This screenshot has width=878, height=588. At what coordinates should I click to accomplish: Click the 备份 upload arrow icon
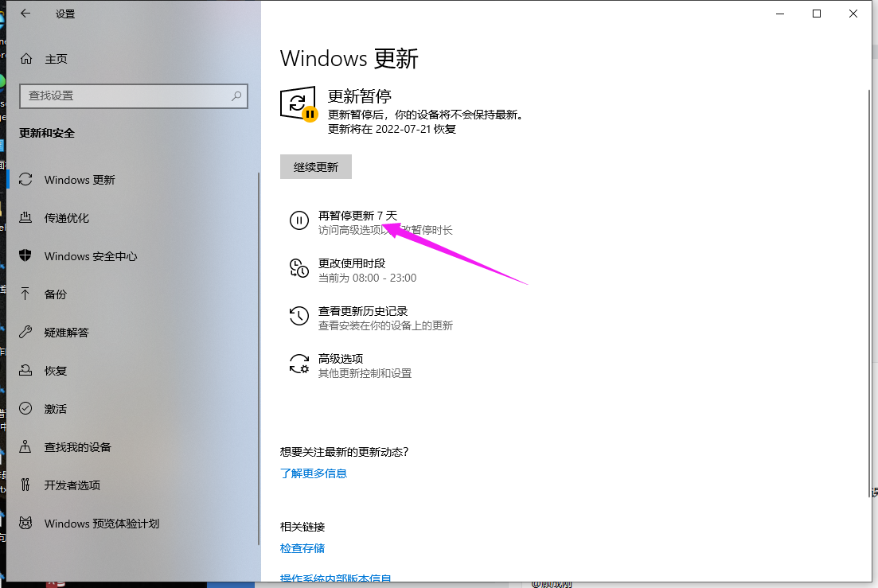pos(25,294)
